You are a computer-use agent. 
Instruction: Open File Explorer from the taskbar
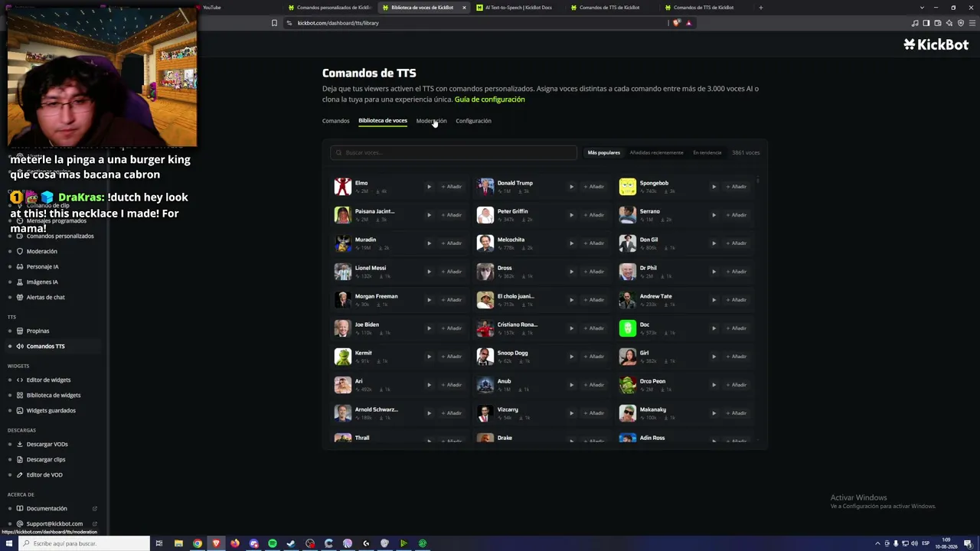(178, 543)
